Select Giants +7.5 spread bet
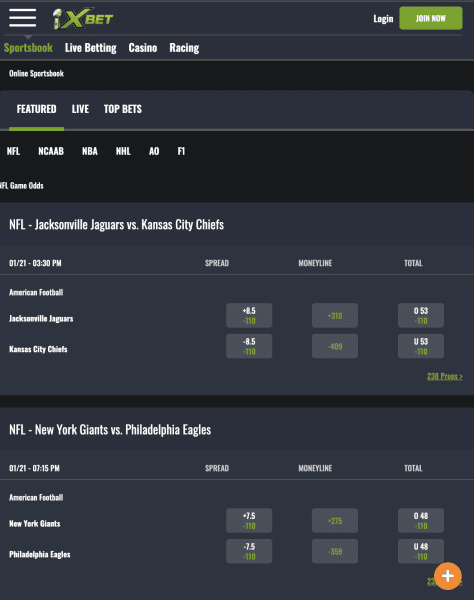Viewport: 474px width, 600px height. tap(249, 520)
